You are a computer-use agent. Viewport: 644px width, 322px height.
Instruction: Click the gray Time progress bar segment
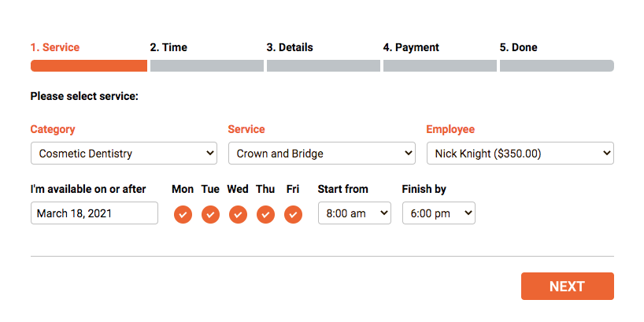tap(207, 65)
